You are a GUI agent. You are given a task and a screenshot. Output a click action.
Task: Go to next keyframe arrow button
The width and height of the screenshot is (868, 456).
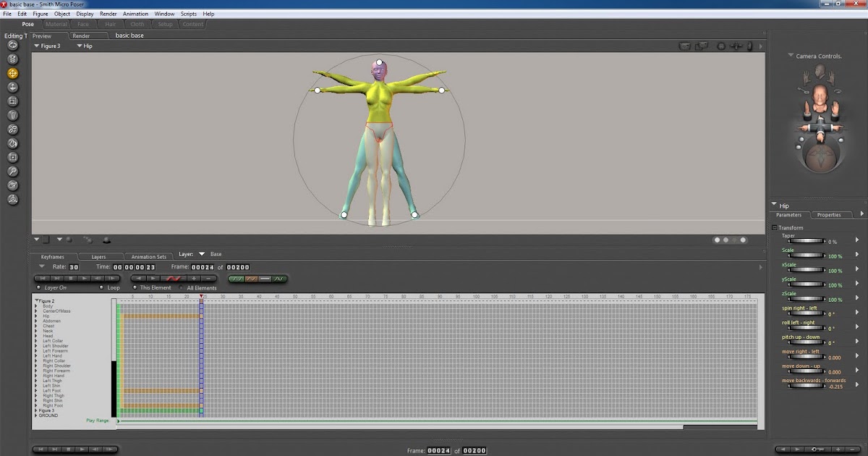pyautogui.click(x=154, y=278)
